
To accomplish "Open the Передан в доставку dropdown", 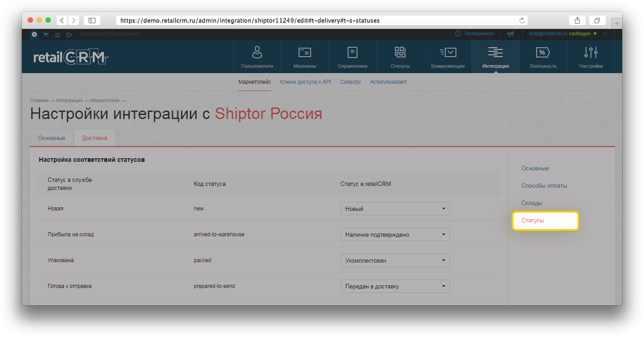I will [x=395, y=286].
